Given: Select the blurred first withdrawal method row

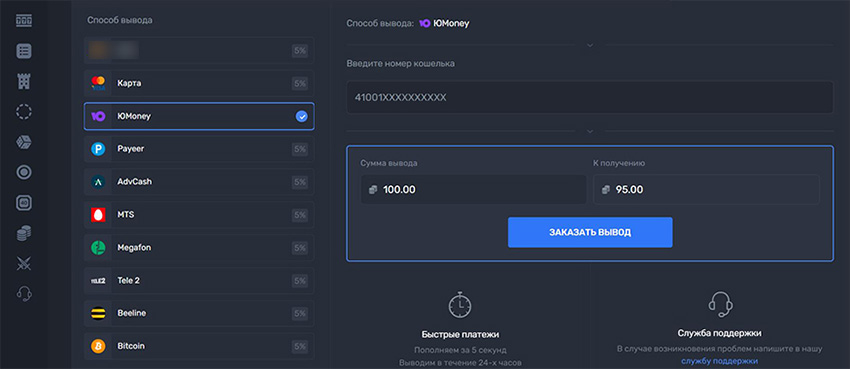Looking at the screenshot, I should tap(199, 50).
